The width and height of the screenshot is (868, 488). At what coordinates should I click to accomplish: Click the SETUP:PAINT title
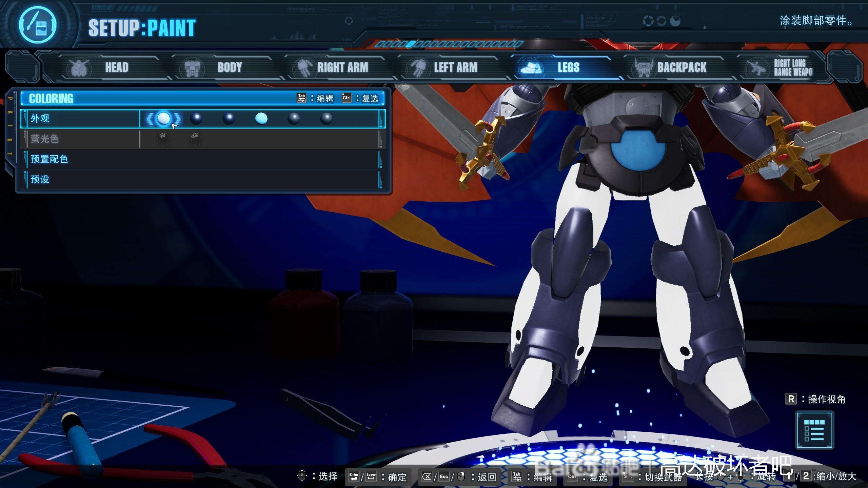pos(142,28)
